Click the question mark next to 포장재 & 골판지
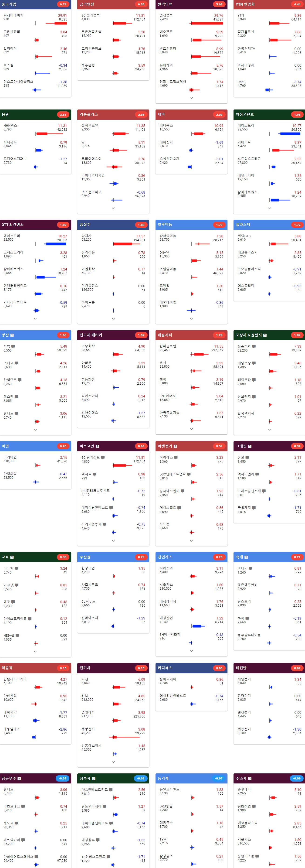Image resolution: width=305 pixels, height=868 pixels. [265, 335]
